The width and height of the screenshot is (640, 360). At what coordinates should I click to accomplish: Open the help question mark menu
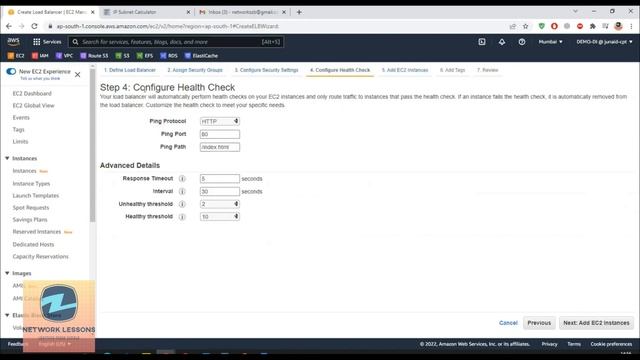522,42
